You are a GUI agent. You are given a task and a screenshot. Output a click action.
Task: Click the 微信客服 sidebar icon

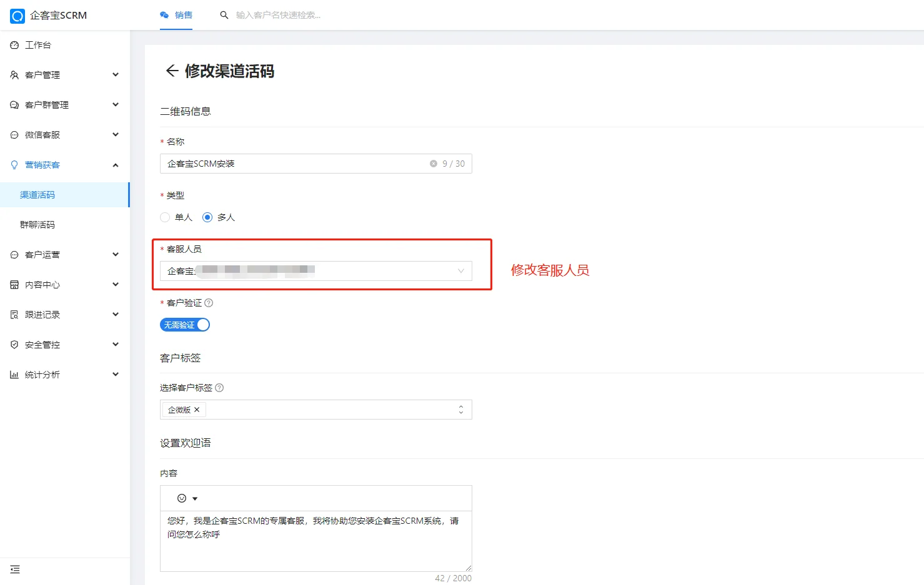[14, 135]
